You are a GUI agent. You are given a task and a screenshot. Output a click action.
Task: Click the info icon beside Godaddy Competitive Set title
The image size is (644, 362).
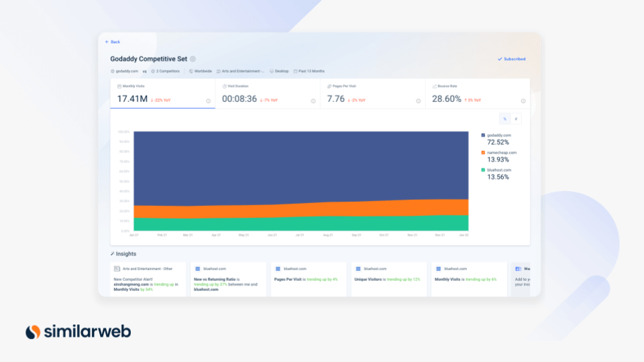[193, 59]
